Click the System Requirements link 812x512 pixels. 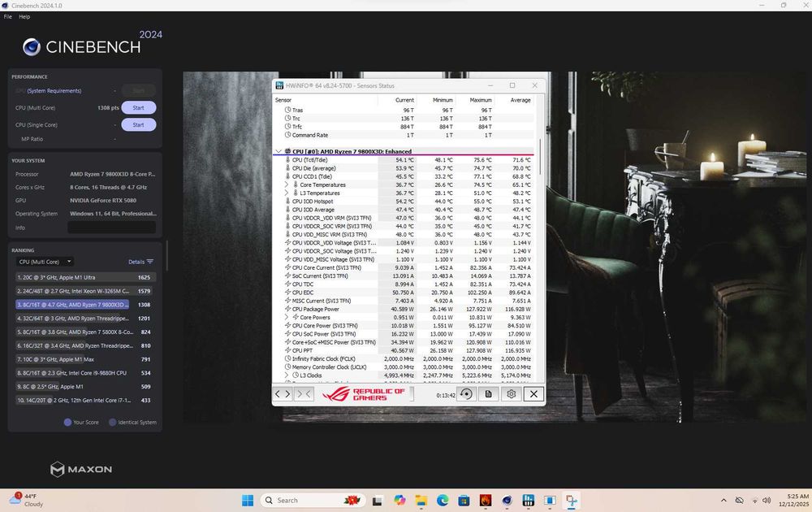click(54, 91)
